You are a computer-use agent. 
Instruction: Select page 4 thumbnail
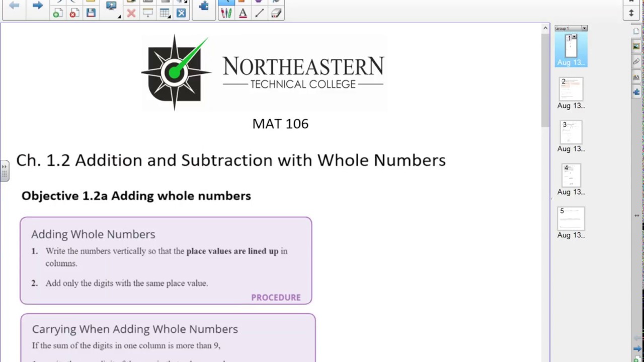[x=571, y=175]
